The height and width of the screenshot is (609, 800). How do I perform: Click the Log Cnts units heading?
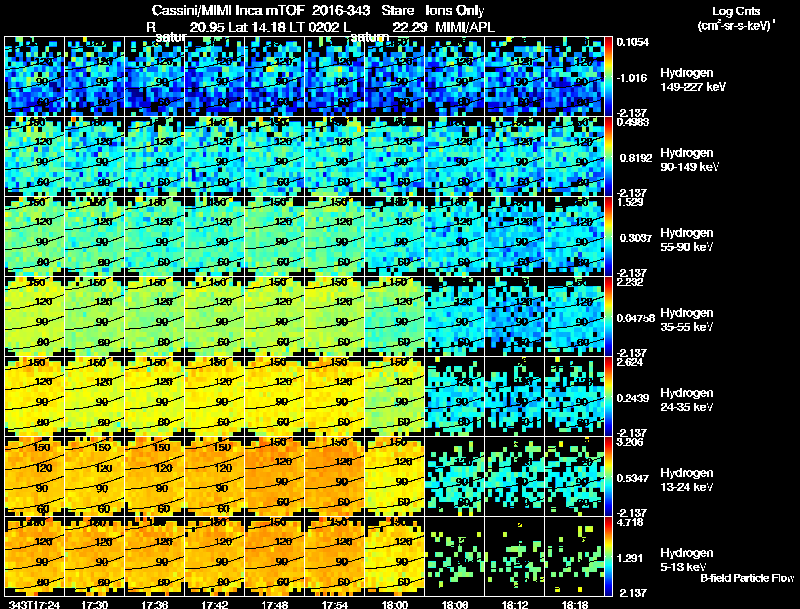pyautogui.click(x=736, y=18)
